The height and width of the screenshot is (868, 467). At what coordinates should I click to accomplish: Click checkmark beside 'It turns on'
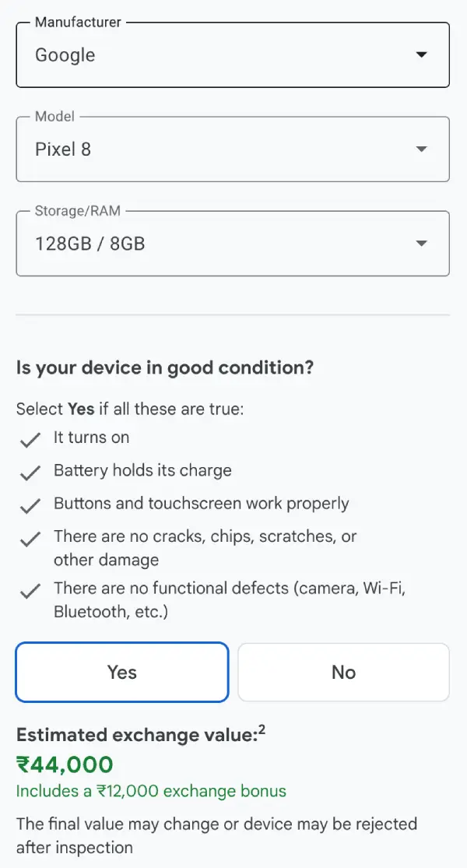pos(30,440)
